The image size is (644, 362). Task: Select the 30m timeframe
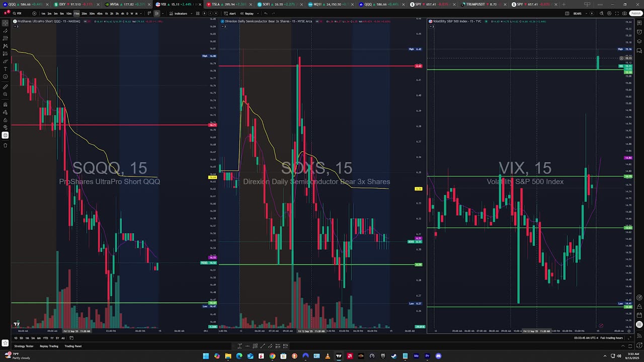92,14
